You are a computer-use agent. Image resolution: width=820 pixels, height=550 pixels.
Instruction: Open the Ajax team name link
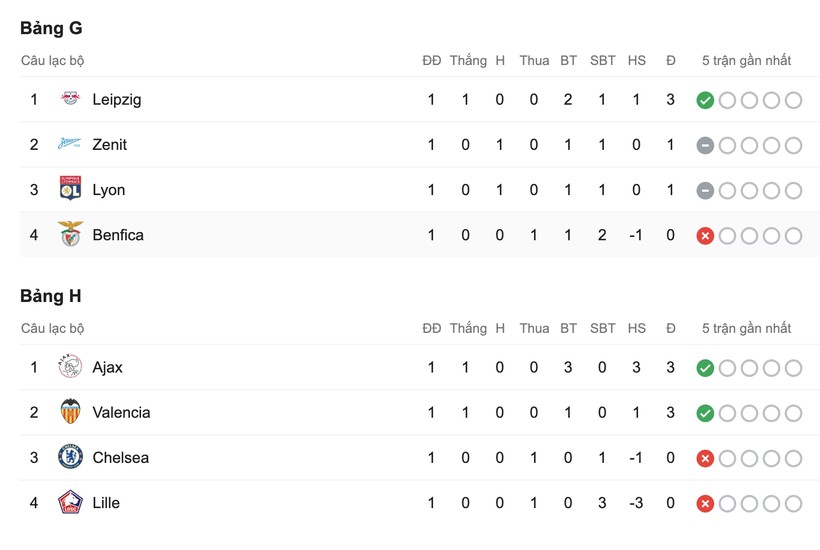pyautogui.click(x=107, y=367)
